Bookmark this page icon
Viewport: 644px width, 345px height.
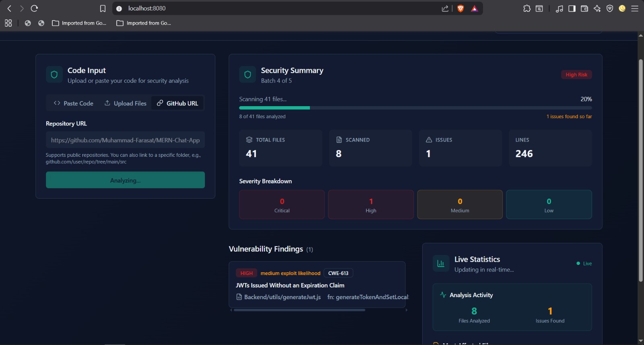103,8
